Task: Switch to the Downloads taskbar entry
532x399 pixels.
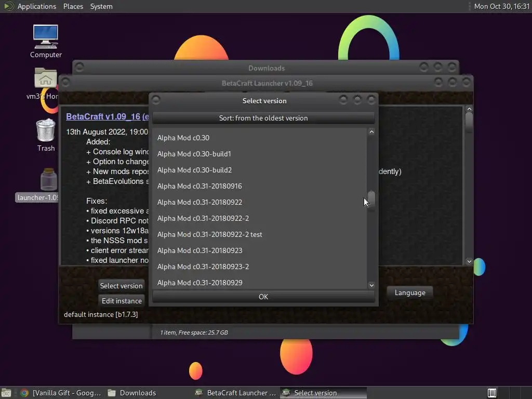Action: 132,393
